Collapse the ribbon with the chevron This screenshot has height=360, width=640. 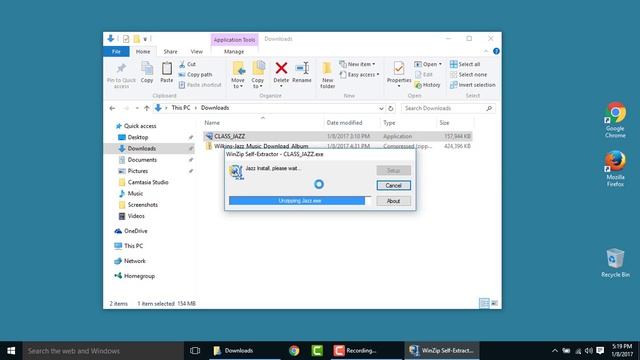486,51
